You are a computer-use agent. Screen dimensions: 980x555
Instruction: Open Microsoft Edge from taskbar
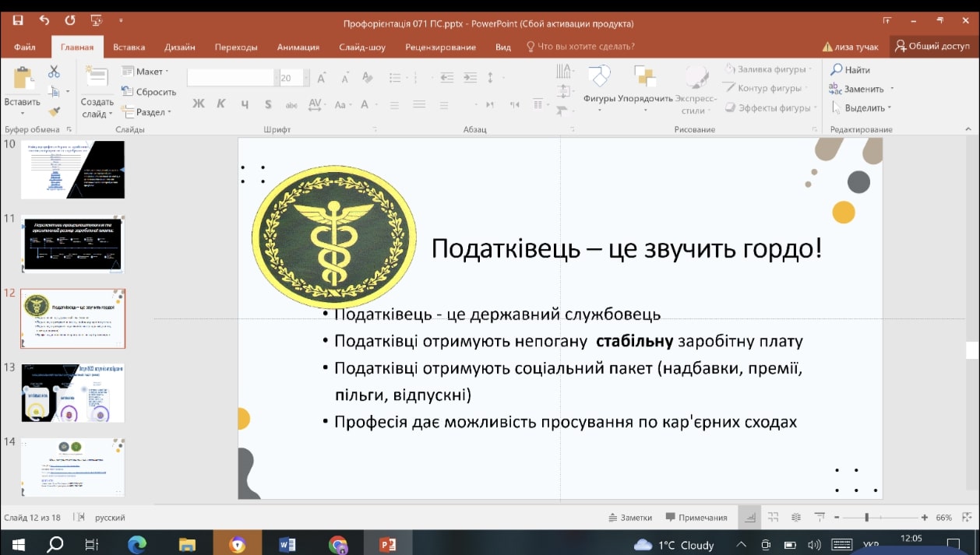click(x=137, y=545)
